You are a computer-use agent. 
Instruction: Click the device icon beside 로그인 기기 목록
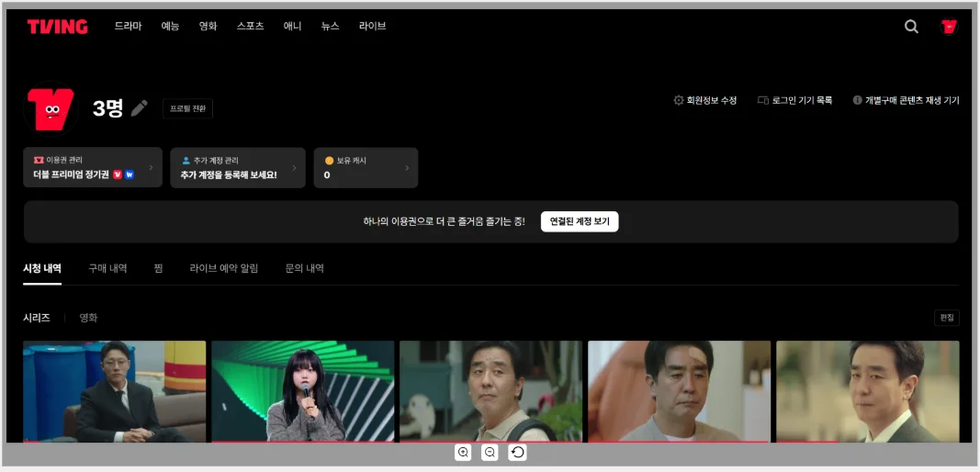coord(762,100)
